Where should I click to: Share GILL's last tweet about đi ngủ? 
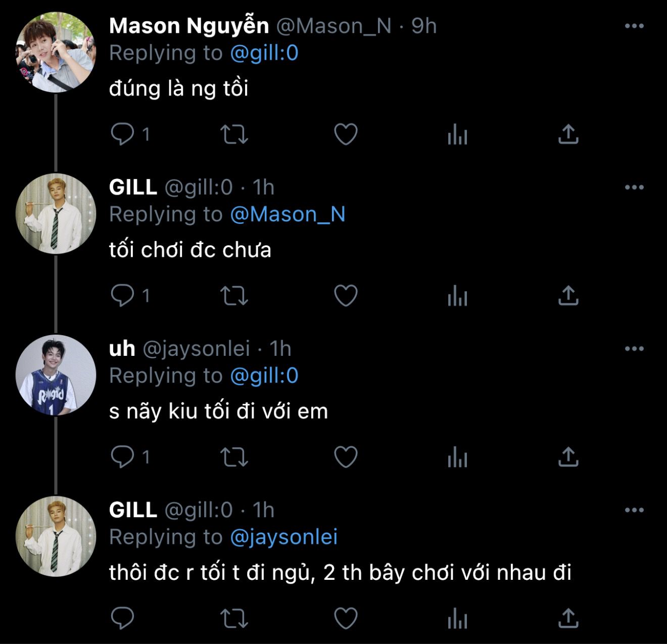click(x=568, y=618)
